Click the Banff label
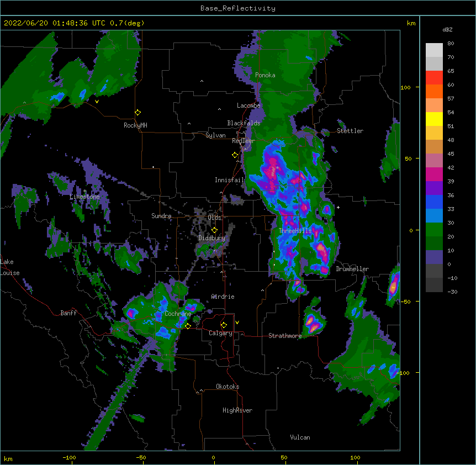 pos(68,313)
